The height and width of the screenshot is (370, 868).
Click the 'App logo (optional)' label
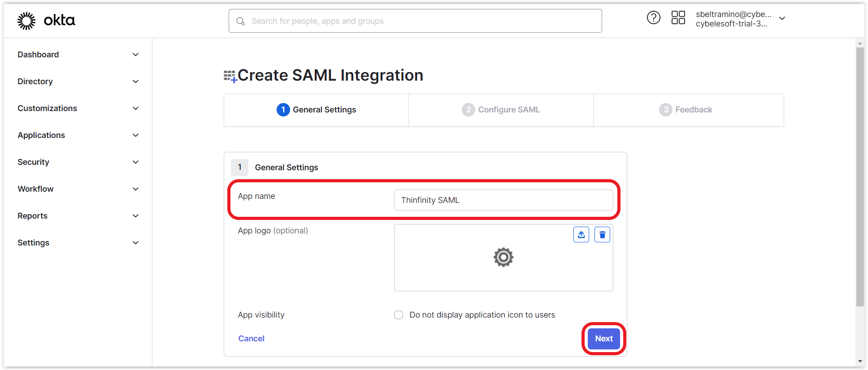click(273, 231)
